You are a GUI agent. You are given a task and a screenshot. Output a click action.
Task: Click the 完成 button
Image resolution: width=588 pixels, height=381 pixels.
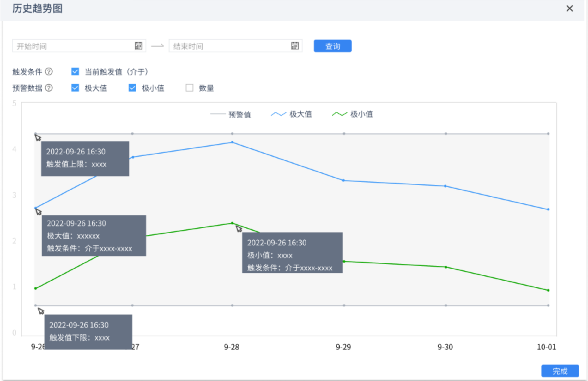pos(560,371)
